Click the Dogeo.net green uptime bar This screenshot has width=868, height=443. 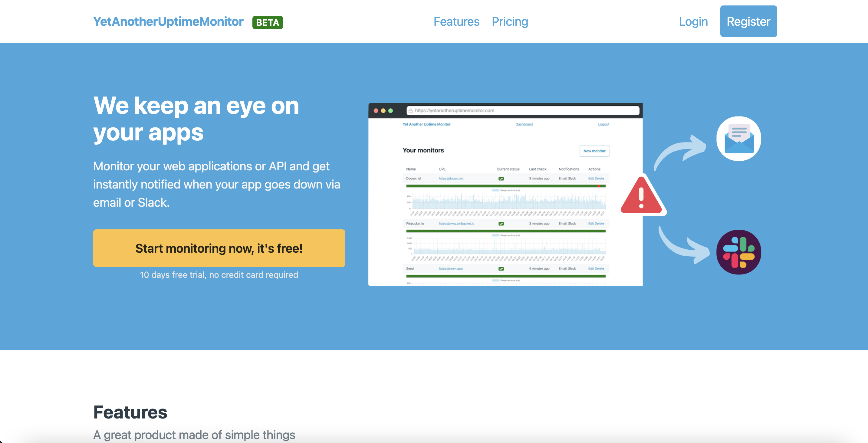pos(505,186)
